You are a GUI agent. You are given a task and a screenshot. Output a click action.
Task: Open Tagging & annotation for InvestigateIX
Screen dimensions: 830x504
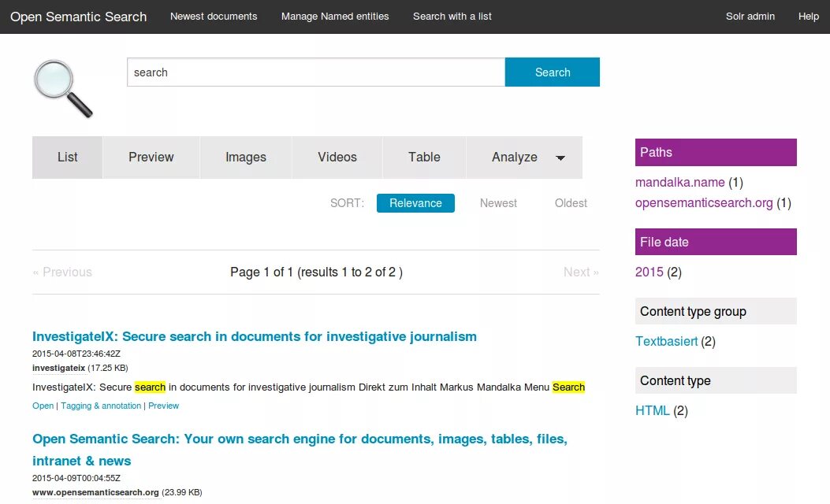[x=101, y=406]
